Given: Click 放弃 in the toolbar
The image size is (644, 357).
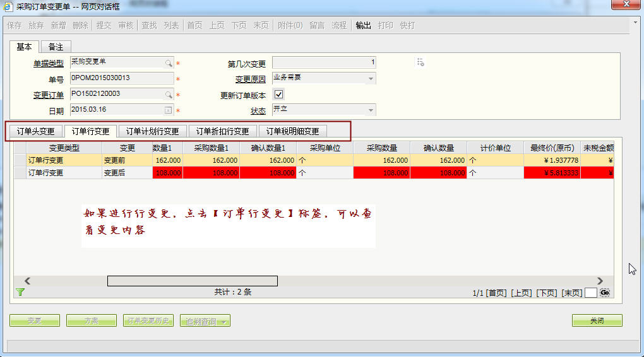Looking at the screenshot, I should [x=36, y=25].
